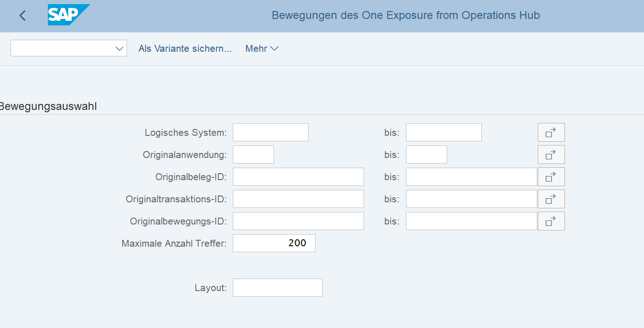Click the SAP logo
This screenshot has width=644, height=328.
click(67, 15)
